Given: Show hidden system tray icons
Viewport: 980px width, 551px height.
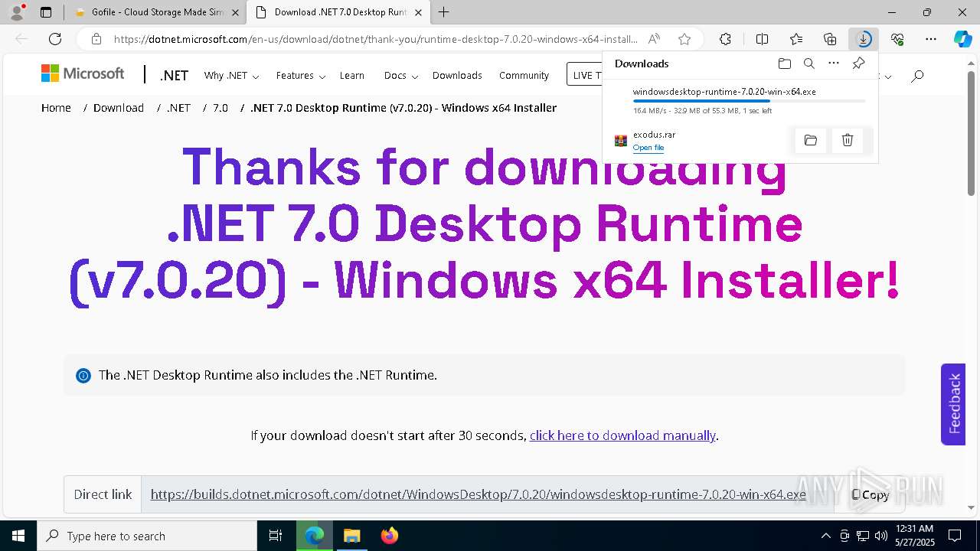Looking at the screenshot, I should coord(825,536).
